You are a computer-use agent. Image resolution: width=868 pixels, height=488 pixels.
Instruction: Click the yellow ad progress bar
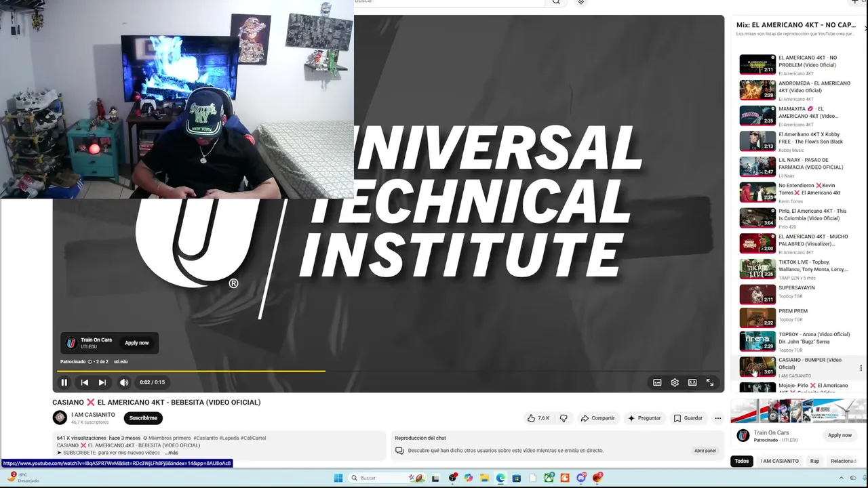pos(191,371)
